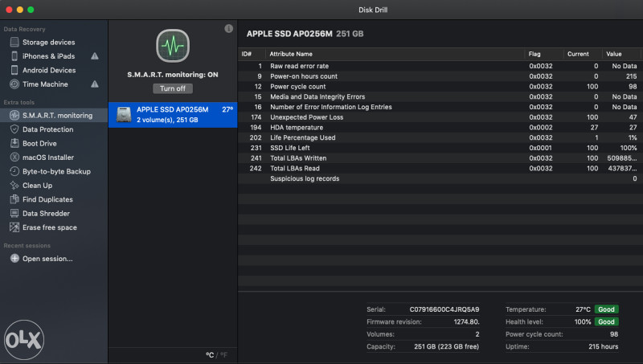The height and width of the screenshot is (364, 643).
Task: Turn off S.M.A.R.T. monitoring
Action: click(x=173, y=88)
